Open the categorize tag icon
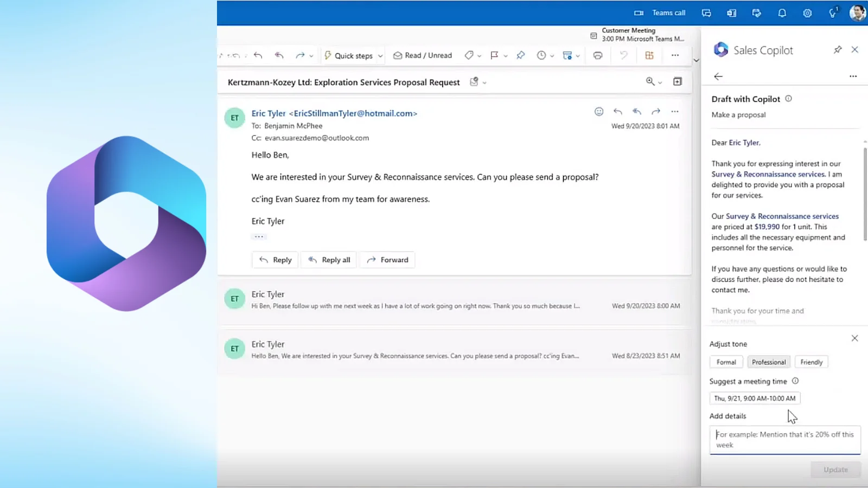The height and width of the screenshot is (488, 868). [469, 55]
